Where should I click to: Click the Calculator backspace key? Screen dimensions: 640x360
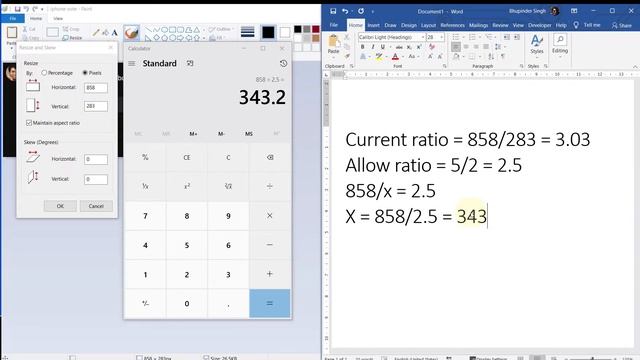[x=270, y=158]
